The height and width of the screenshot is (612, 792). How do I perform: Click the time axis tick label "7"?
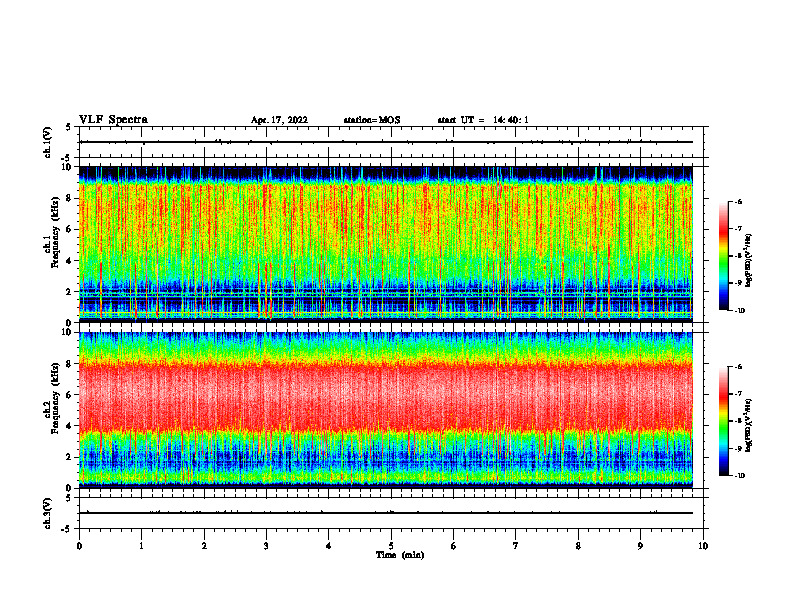click(516, 546)
